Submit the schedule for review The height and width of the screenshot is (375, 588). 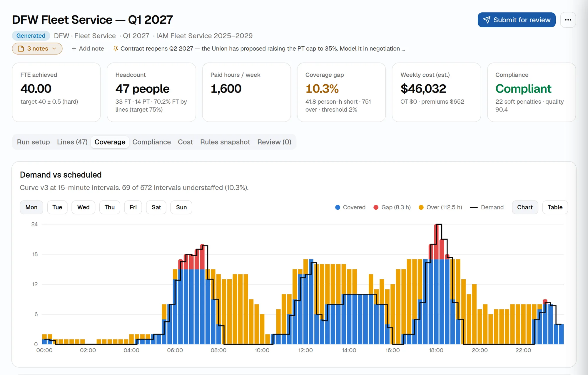(x=517, y=20)
